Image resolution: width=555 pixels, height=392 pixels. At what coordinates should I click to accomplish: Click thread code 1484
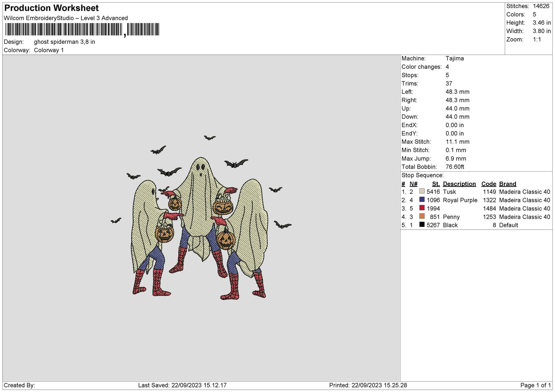pyautogui.click(x=490, y=208)
